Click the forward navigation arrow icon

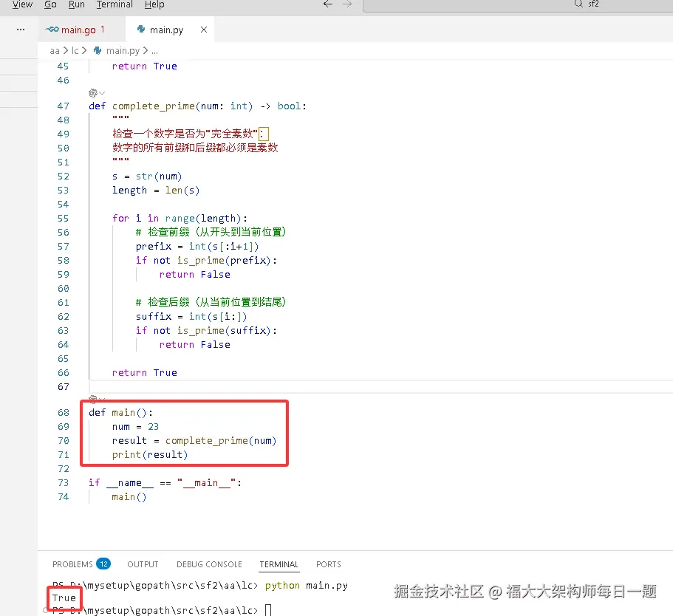(x=346, y=4)
